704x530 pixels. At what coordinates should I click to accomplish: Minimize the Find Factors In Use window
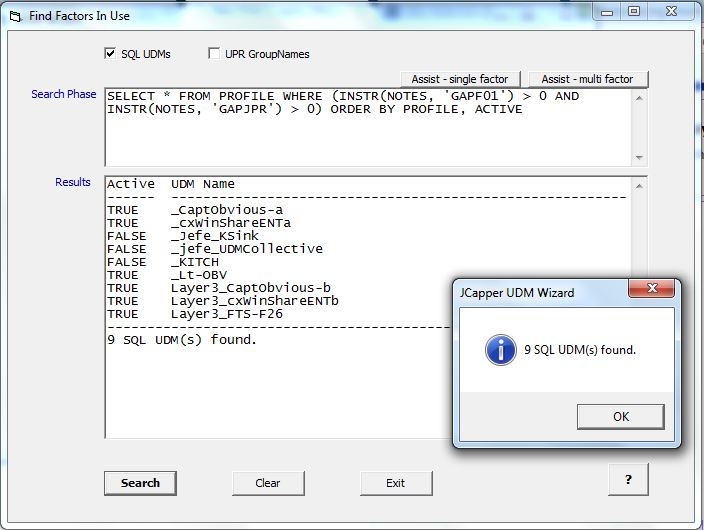[x=607, y=11]
